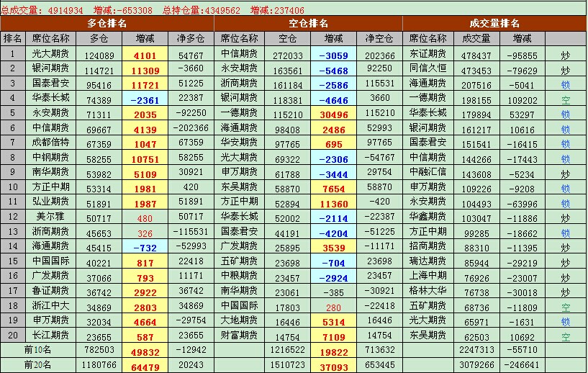Click 华安期货 in rank 7 short column

tap(239, 143)
